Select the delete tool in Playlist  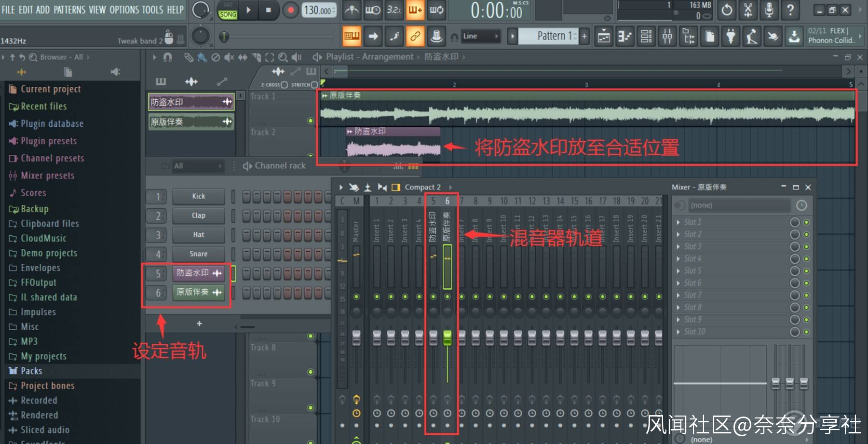[x=216, y=57]
